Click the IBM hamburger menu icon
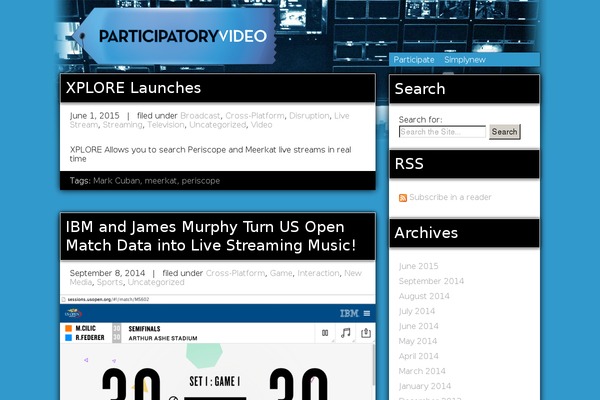The width and height of the screenshot is (600, 400). pos(367,313)
